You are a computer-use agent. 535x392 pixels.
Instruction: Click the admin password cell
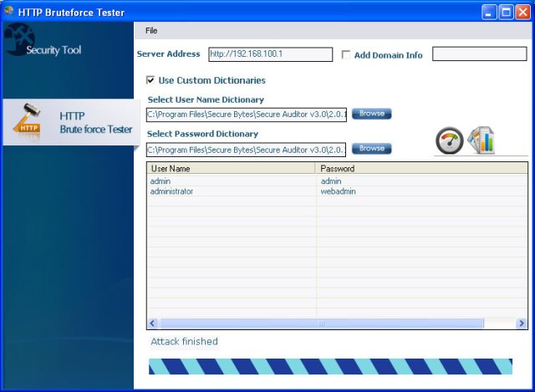pos(331,181)
